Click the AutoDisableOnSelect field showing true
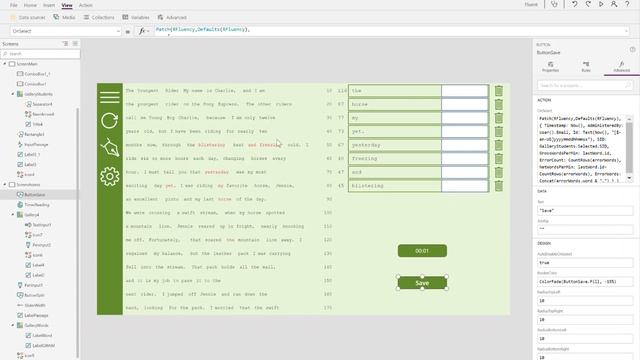The height and width of the screenshot is (360, 640). (x=585, y=262)
